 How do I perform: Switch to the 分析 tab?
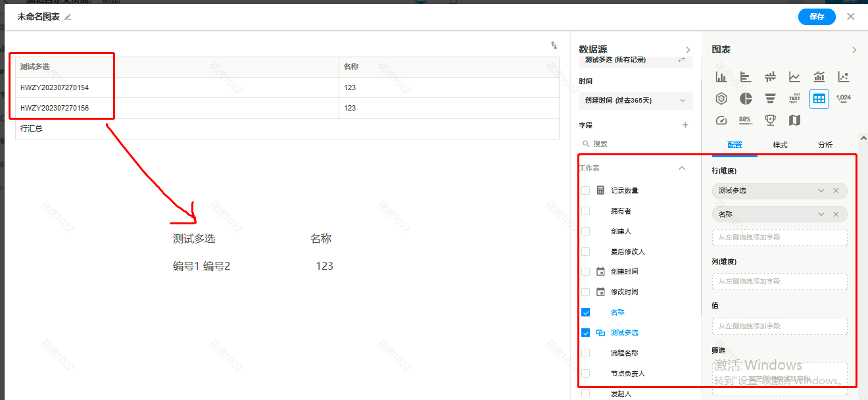coord(825,144)
